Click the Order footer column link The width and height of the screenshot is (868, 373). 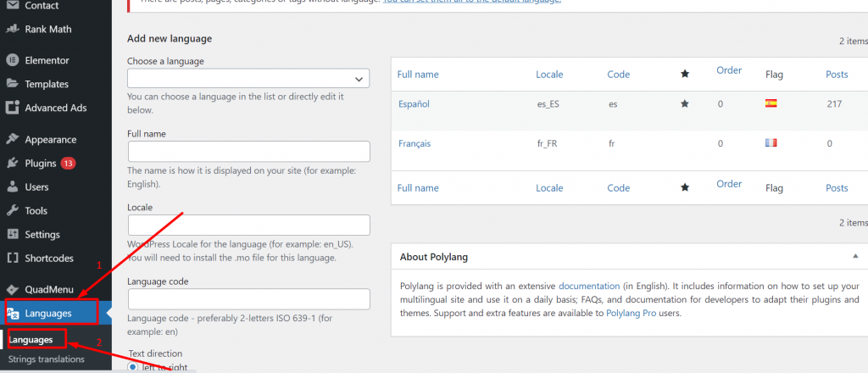point(729,184)
